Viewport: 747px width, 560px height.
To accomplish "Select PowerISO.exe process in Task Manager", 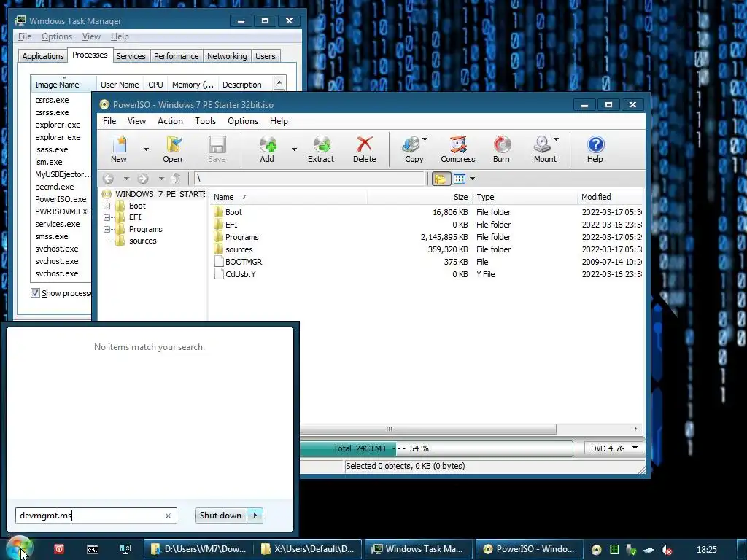I will (61, 199).
